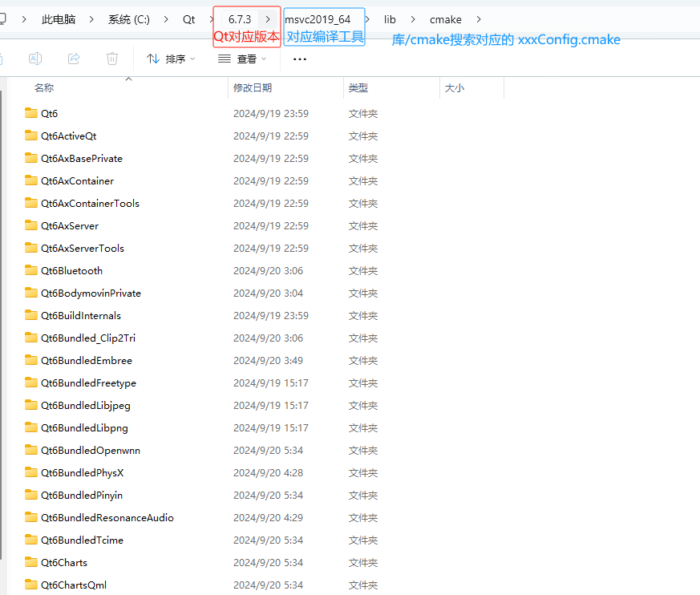Viewport: 700px width, 595px height.
Task: Sort by the 大小 column header
Action: coord(455,88)
